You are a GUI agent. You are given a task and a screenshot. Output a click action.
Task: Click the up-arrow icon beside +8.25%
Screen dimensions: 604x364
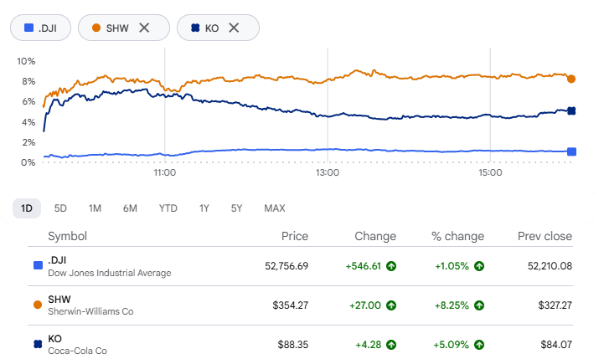(479, 305)
